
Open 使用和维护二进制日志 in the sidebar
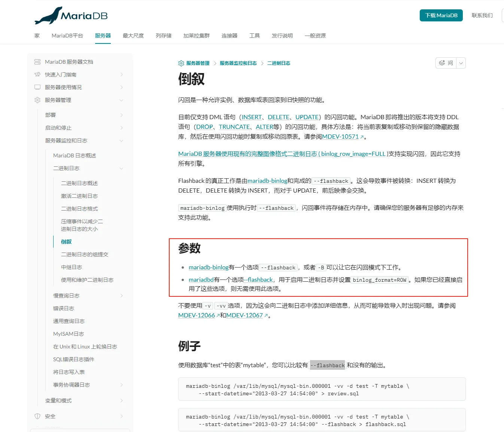(x=87, y=280)
